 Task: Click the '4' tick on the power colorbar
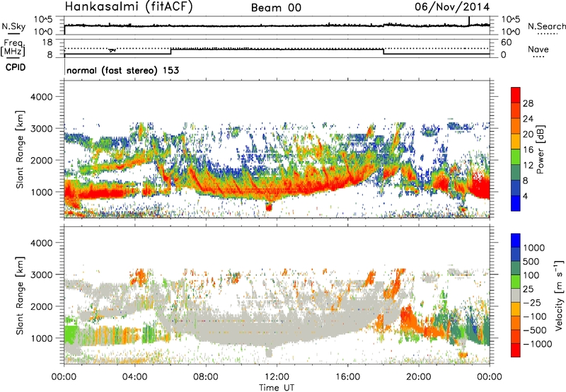point(525,196)
